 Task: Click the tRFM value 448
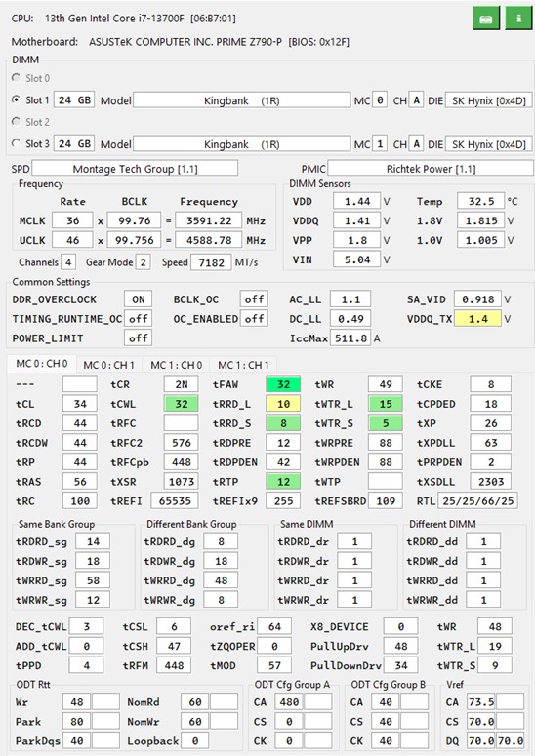[x=174, y=665]
